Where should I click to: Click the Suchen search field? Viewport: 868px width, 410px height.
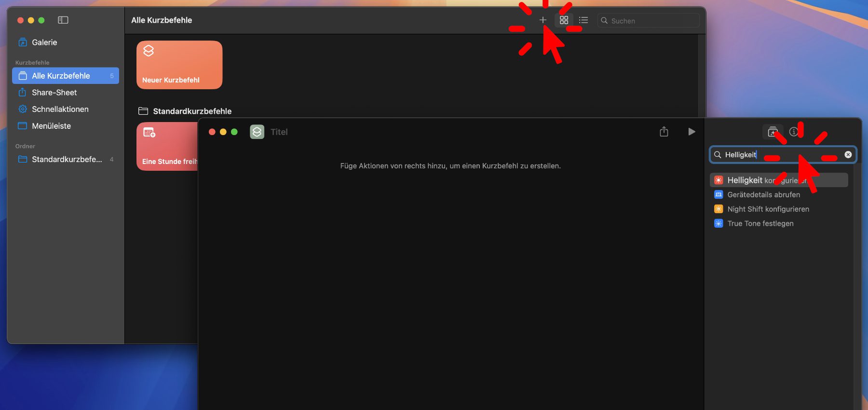click(649, 21)
